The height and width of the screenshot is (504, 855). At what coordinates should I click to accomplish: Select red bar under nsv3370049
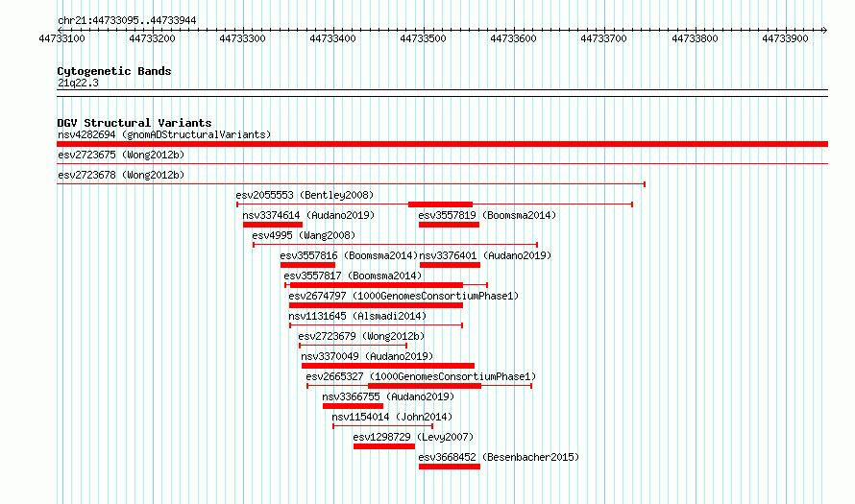click(388, 366)
